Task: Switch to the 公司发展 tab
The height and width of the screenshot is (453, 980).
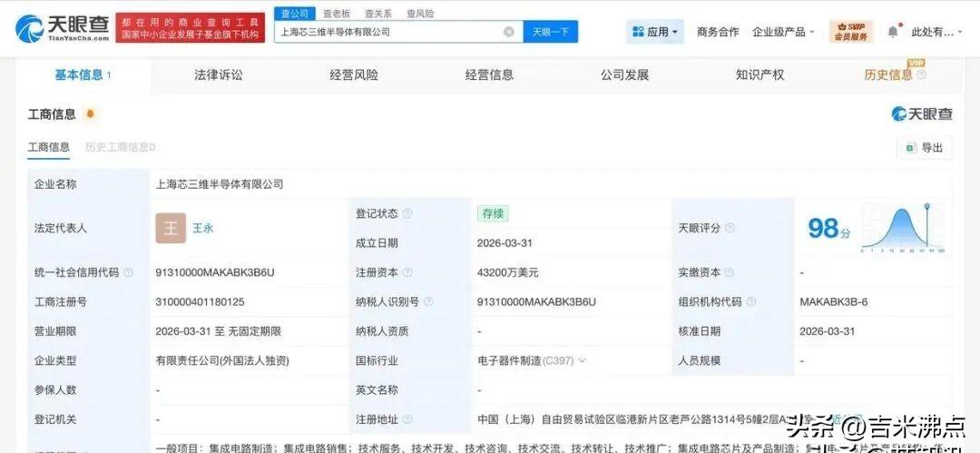Action: tap(625, 75)
